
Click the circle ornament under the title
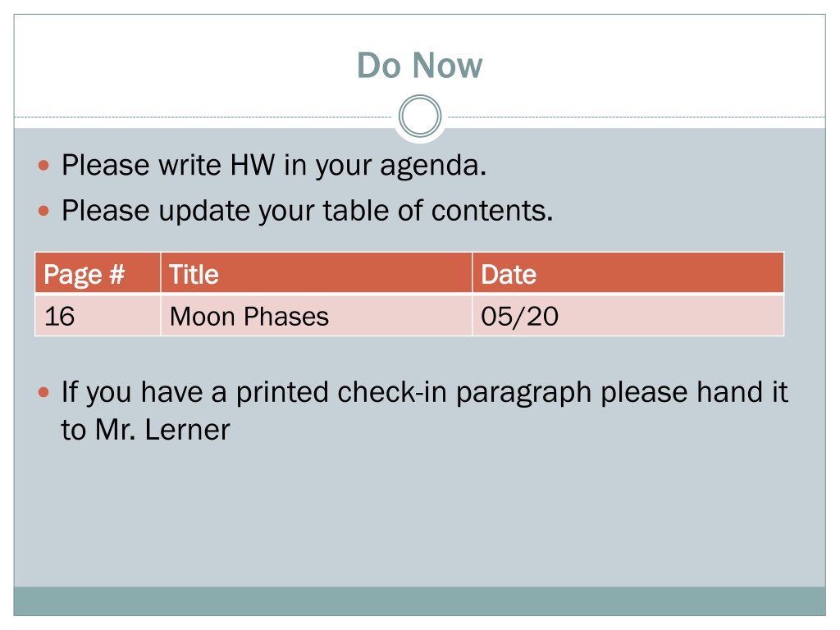420,116
